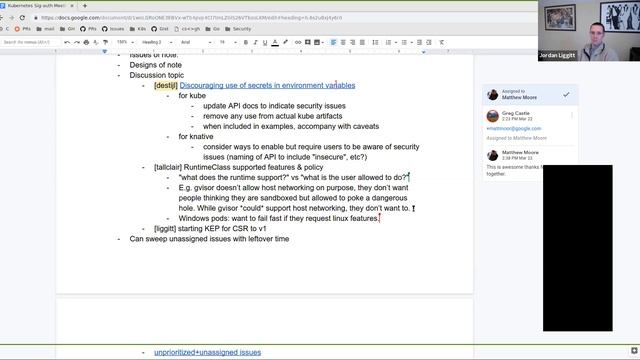
Task: Click the Insert image icon
Action: pos(316,42)
